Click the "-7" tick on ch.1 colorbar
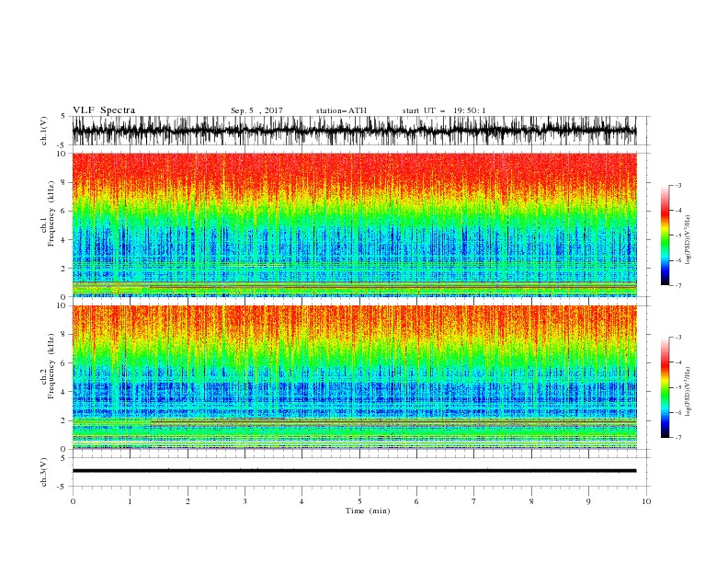728x563 pixels. [677, 285]
